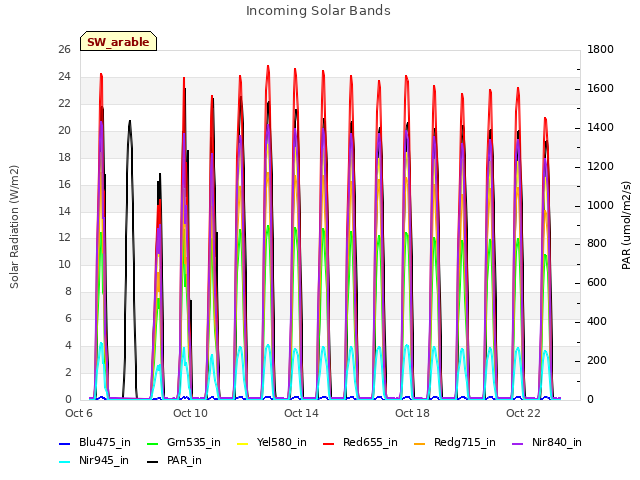This screenshot has height=480, width=640.
Task: Click the 12 left-axis tick label
Action: pyautogui.click(x=64, y=237)
